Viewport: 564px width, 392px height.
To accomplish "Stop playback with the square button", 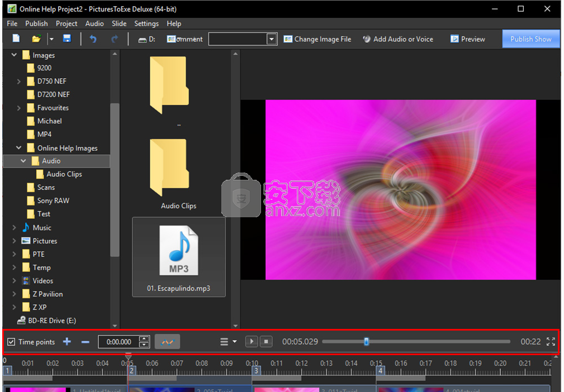I will pyautogui.click(x=266, y=341).
